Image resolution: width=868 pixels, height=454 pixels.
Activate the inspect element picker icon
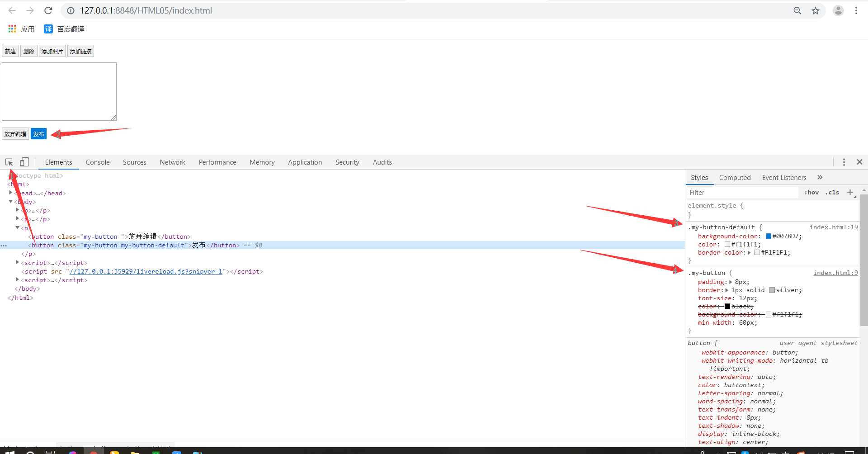click(9, 162)
